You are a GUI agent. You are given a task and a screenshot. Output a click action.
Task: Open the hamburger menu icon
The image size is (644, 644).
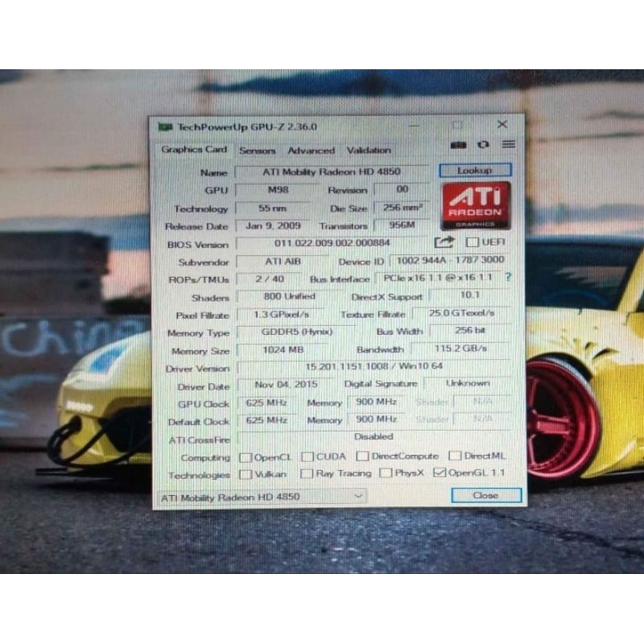509,144
